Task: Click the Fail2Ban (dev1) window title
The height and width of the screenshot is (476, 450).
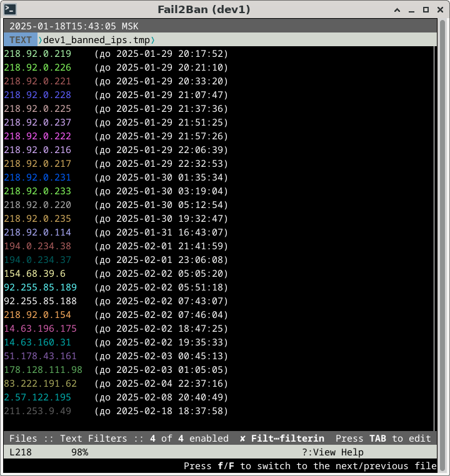Action: (x=204, y=9)
